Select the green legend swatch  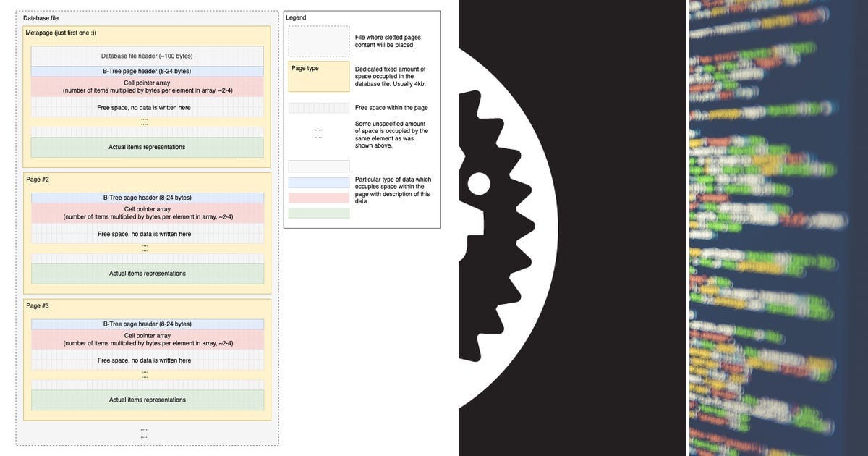[318, 212]
